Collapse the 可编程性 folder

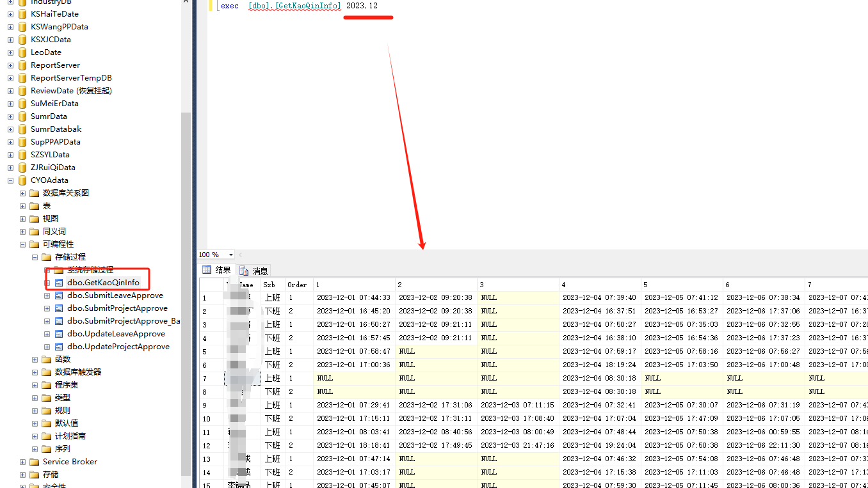(x=22, y=244)
